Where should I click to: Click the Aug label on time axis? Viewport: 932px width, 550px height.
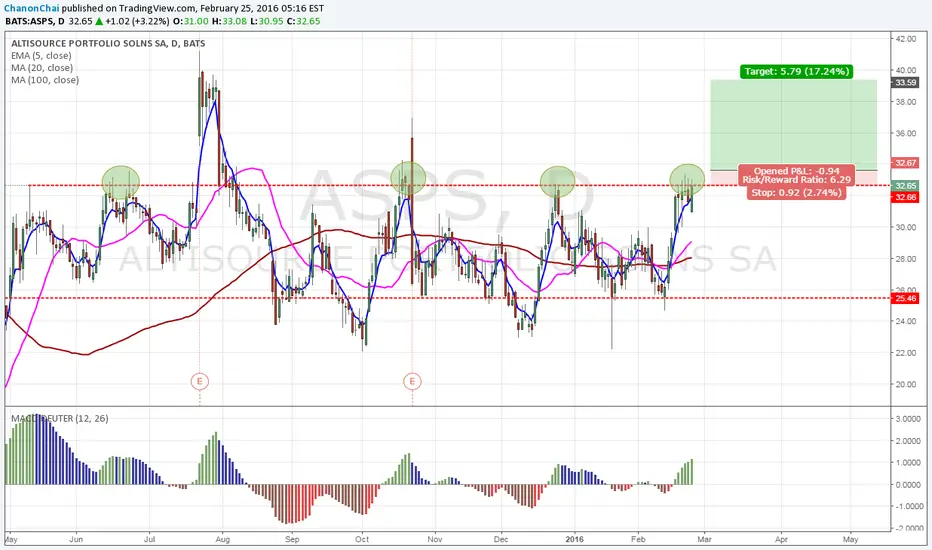(222, 539)
